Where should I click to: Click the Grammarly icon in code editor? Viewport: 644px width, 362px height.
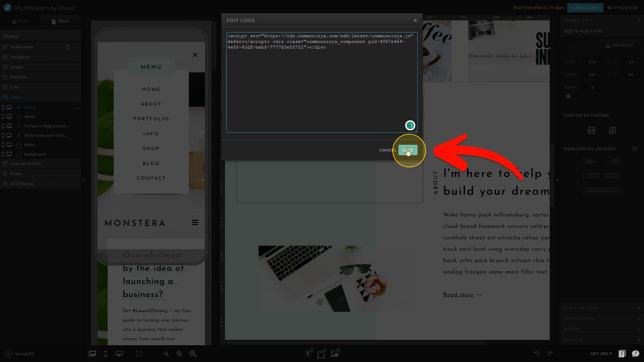pos(410,125)
